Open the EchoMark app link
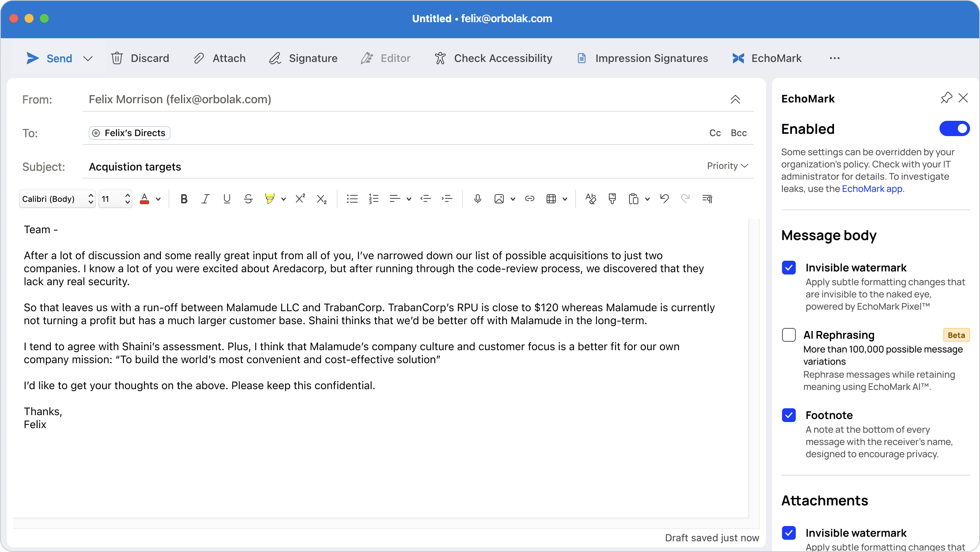Screen dimensions: 980x552 (x=873, y=188)
